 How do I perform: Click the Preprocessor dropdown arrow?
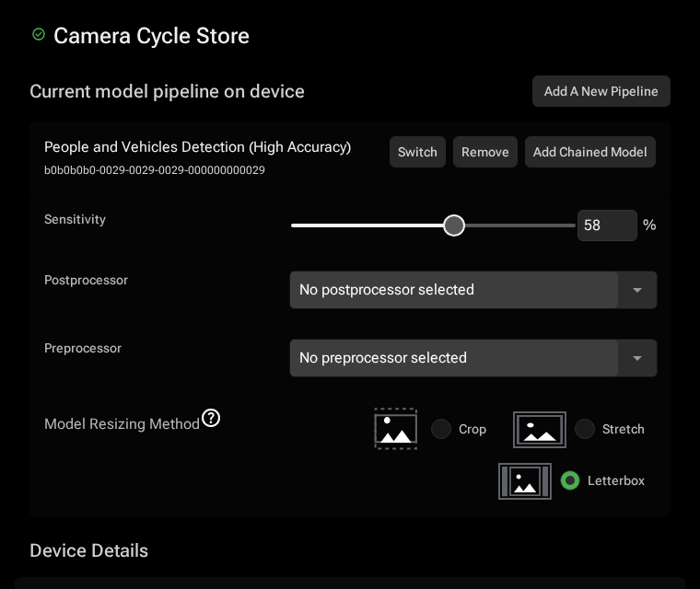point(637,358)
